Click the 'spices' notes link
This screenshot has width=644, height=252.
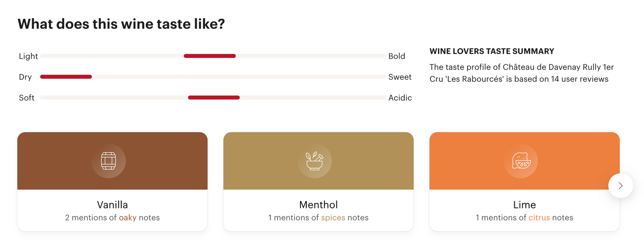tap(333, 218)
